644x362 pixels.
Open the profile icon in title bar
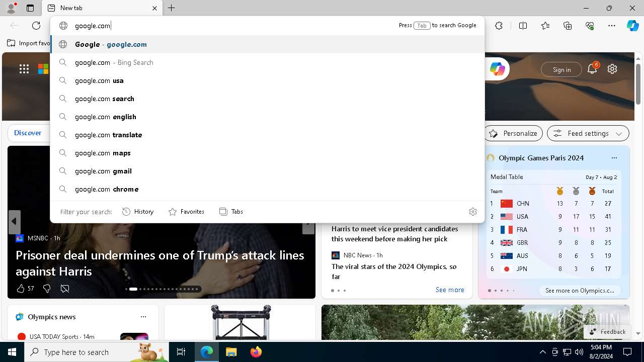tap(11, 8)
